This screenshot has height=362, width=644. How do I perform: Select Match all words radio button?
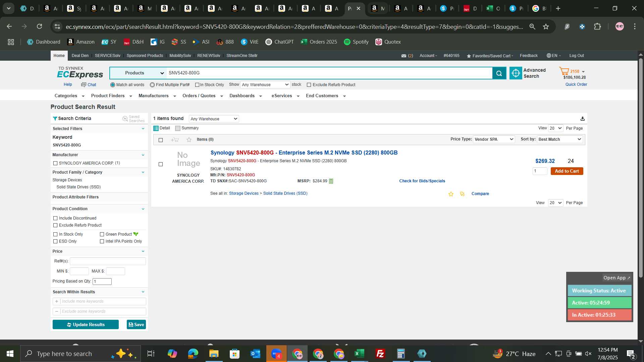113,85
